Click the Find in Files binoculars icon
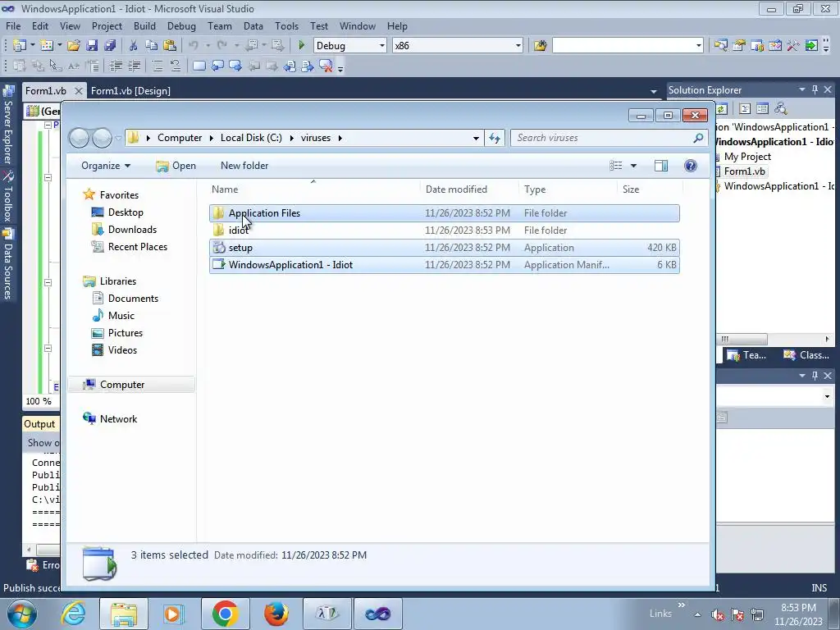This screenshot has height=630, width=840. tap(540, 46)
